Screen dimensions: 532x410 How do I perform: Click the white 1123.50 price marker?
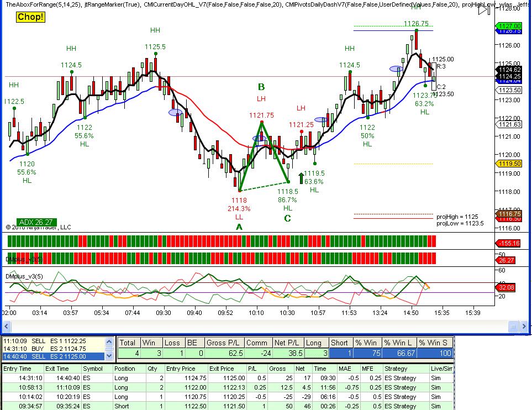[509, 90]
